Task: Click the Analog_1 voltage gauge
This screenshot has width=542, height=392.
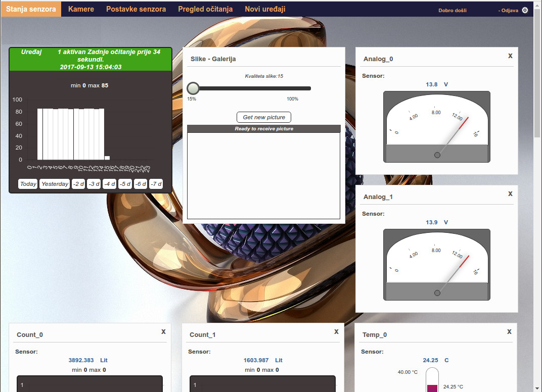Action: (x=436, y=265)
